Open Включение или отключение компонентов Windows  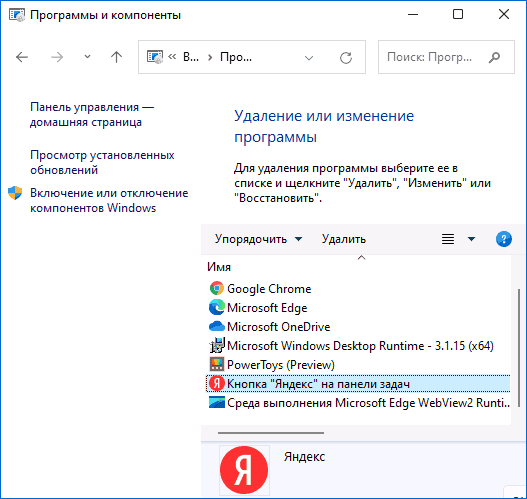click(x=109, y=201)
